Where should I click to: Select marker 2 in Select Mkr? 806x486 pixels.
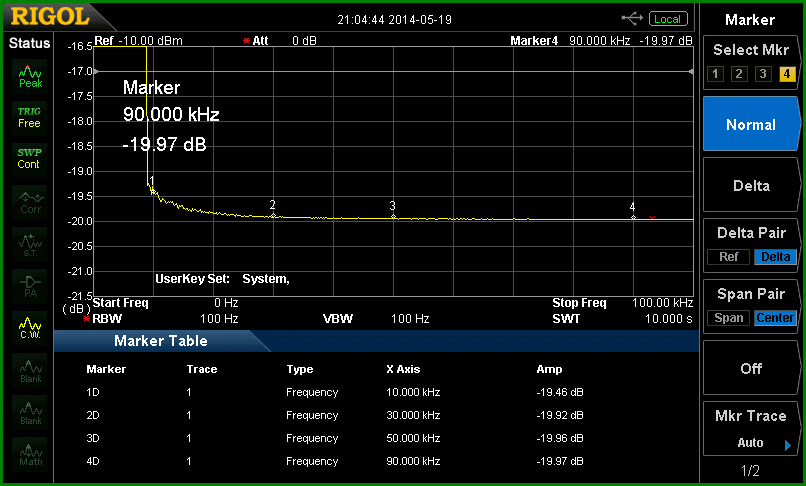click(739, 74)
